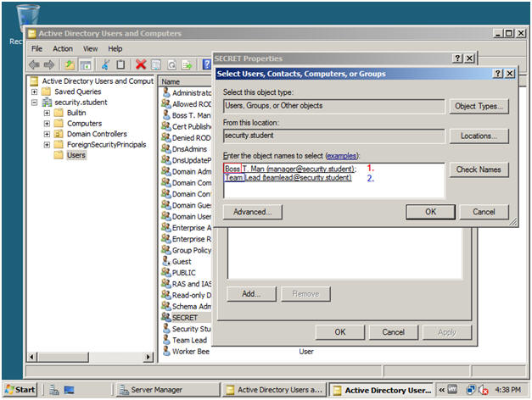Image resolution: width=532 pixels, height=400 pixels.
Task: Switch to Active Directory Users a... taskbar button
Action: click(274, 390)
